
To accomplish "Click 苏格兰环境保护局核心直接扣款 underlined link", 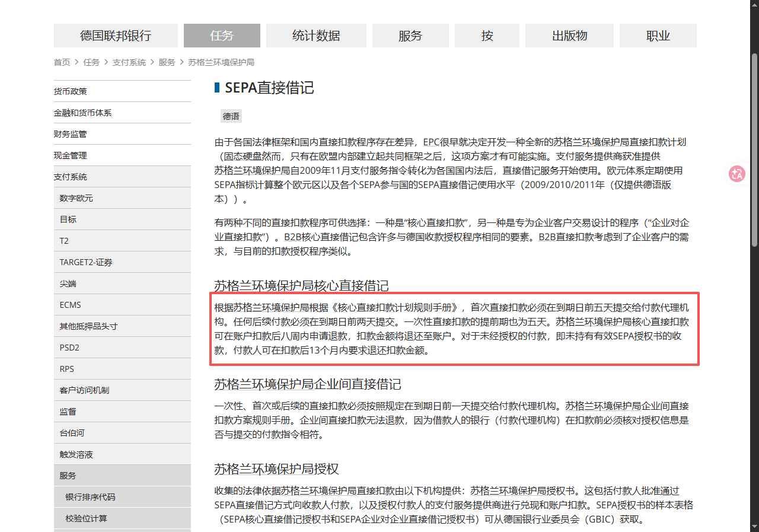I will 623,322.
